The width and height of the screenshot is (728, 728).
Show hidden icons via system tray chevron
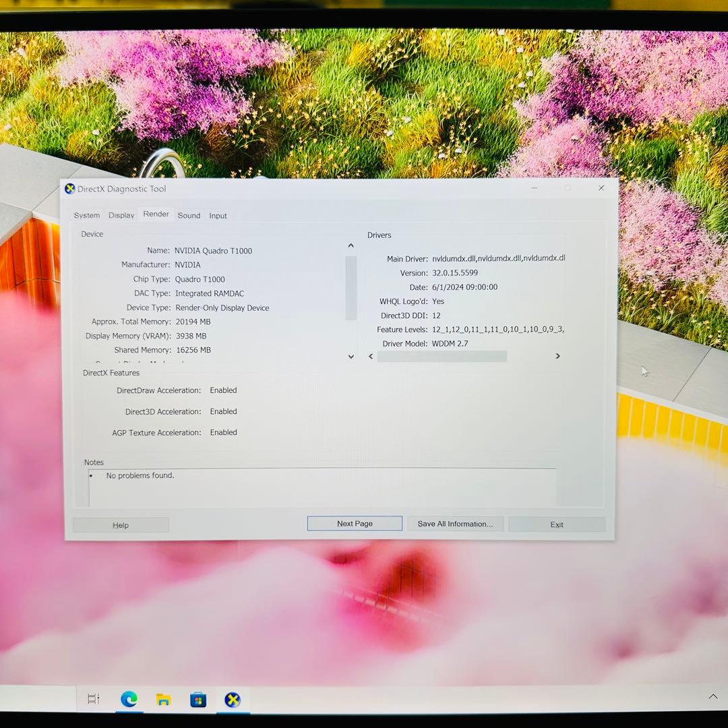coord(712,696)
